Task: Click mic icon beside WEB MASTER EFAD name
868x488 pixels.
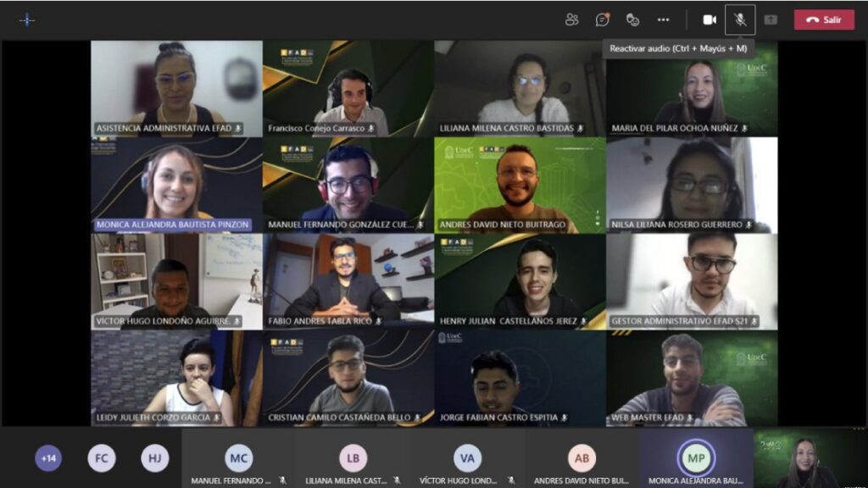Action: pyautogui.click(x=690, y=418)
